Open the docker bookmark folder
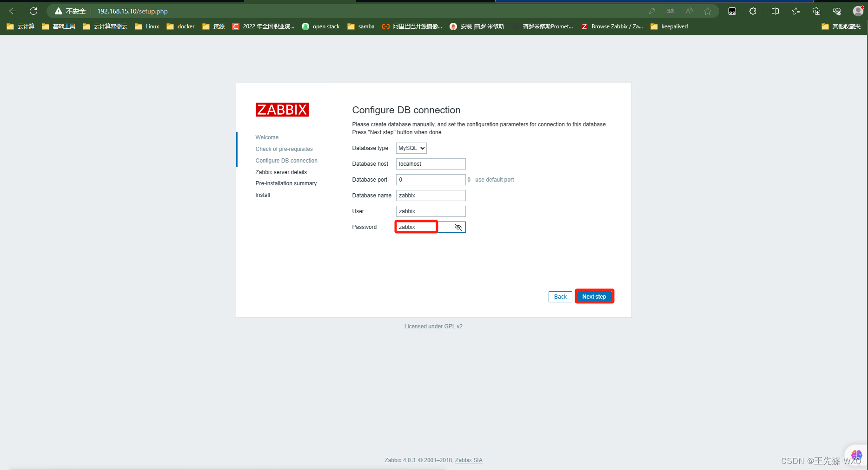The image size is (868, 470). [x=181, y=26]
